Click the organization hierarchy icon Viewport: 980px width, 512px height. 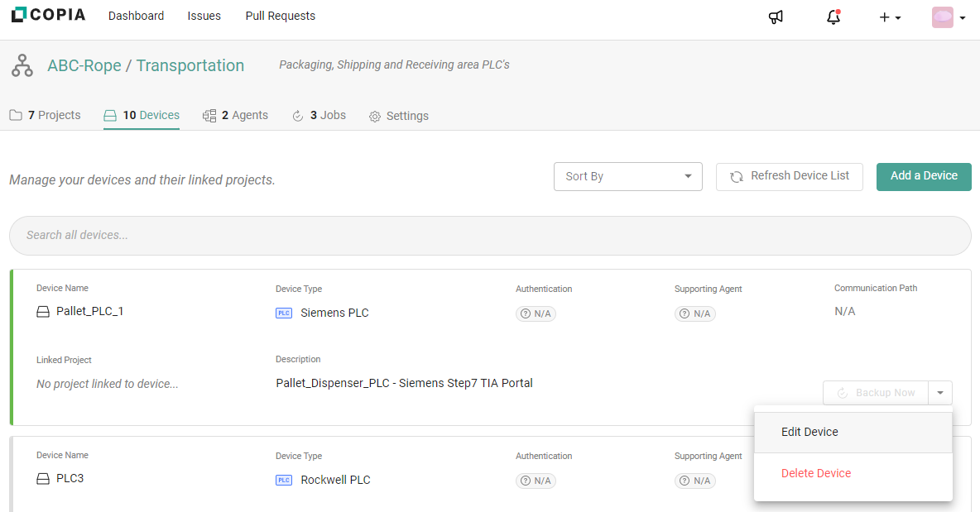click(22, 65)
